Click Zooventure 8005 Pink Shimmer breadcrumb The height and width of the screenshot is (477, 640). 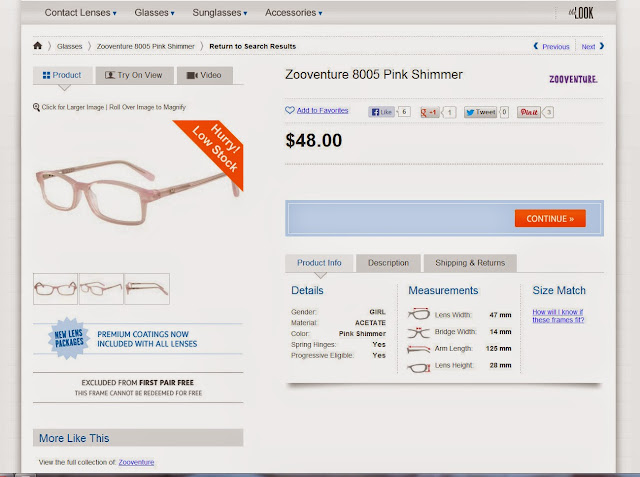tap(146, 46)
